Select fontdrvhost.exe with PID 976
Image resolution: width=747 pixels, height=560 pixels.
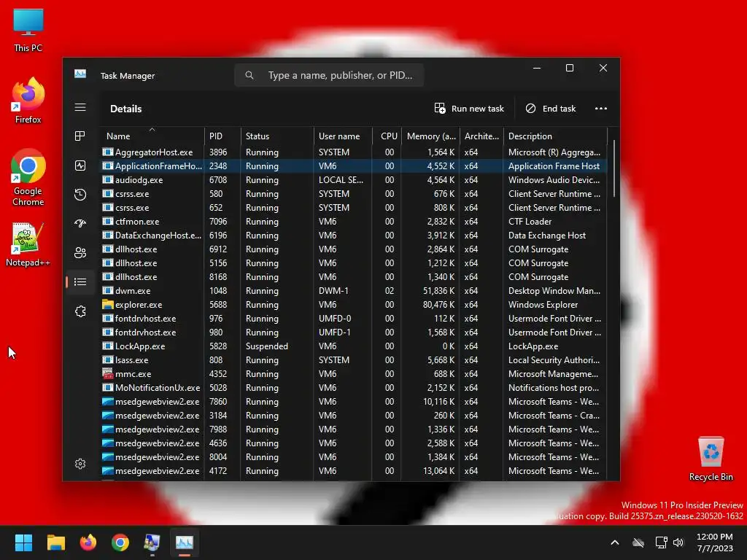354,319
